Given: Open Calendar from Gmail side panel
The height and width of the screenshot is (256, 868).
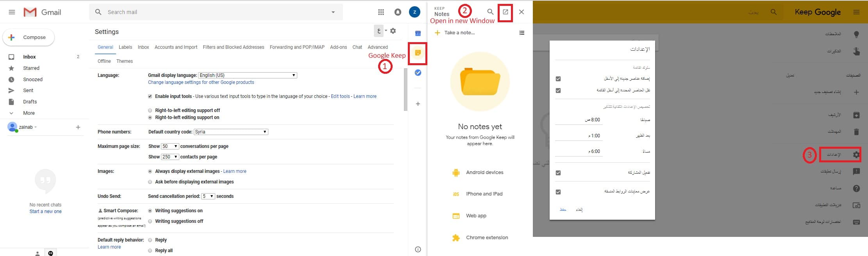Looking at the screenshot, I should point(418,34).
